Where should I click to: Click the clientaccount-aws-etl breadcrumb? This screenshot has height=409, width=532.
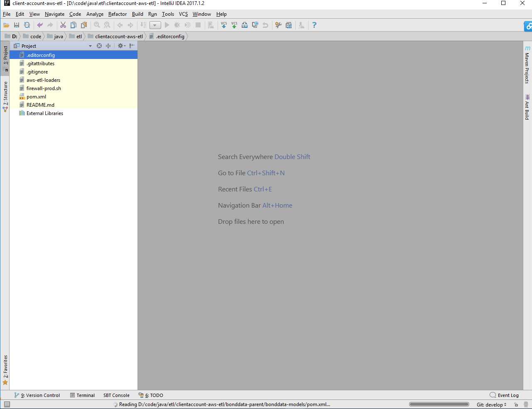pos(115,37)
